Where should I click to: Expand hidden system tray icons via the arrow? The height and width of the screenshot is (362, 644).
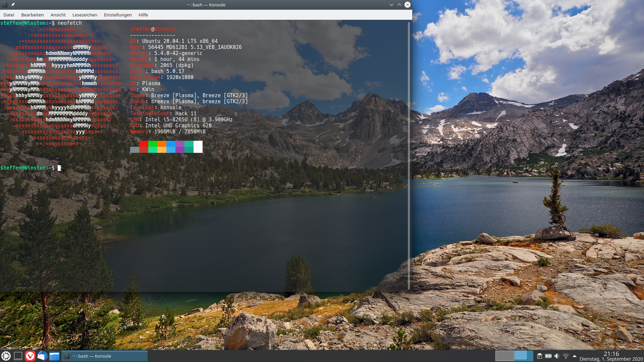[575, 356]
